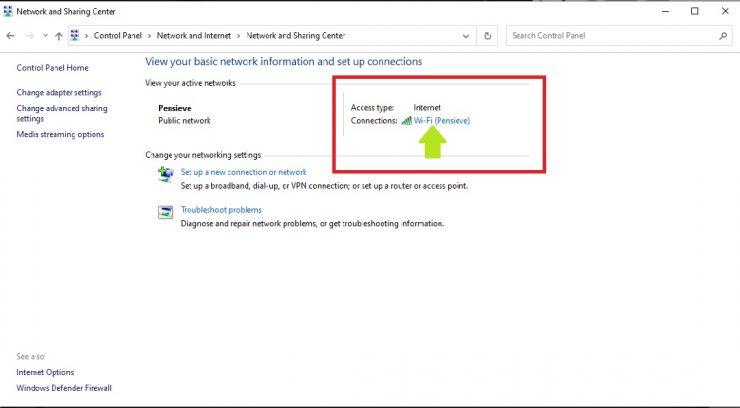Click the Troubleshoot problems icon

coord(165,211)
